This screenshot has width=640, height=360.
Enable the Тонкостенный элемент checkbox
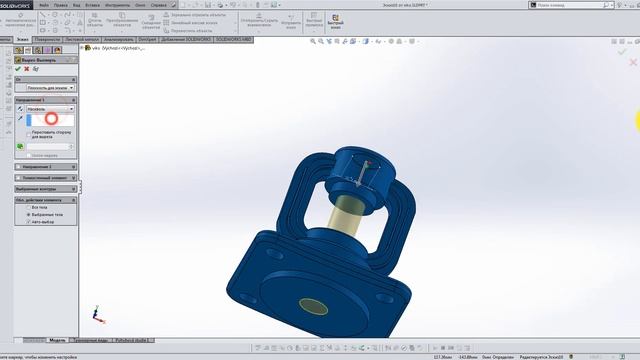coord(18,178)
